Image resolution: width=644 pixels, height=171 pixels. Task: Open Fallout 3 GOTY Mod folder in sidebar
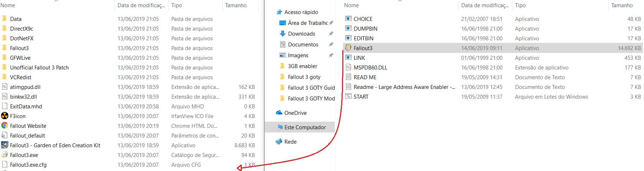click(311, 98)
